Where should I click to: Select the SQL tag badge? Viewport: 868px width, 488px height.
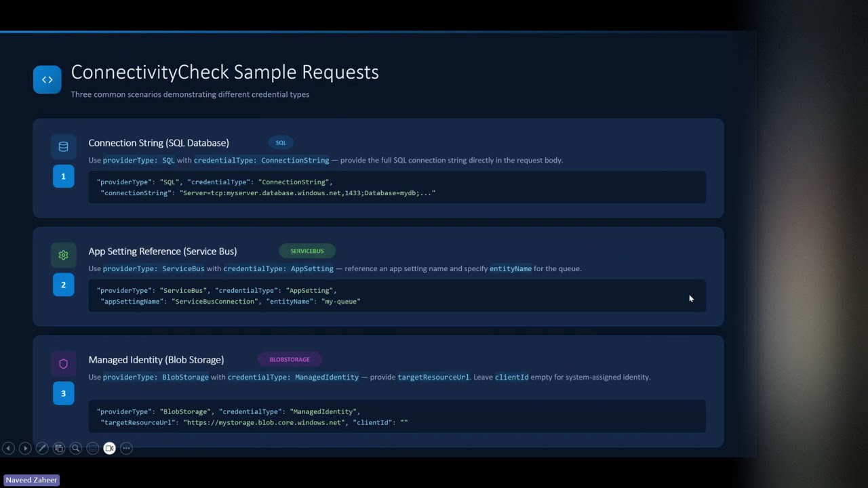point(281,142)
